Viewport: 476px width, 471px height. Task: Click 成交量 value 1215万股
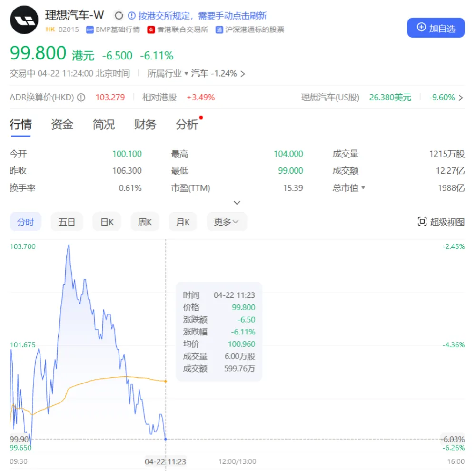(x=447, y=154)
